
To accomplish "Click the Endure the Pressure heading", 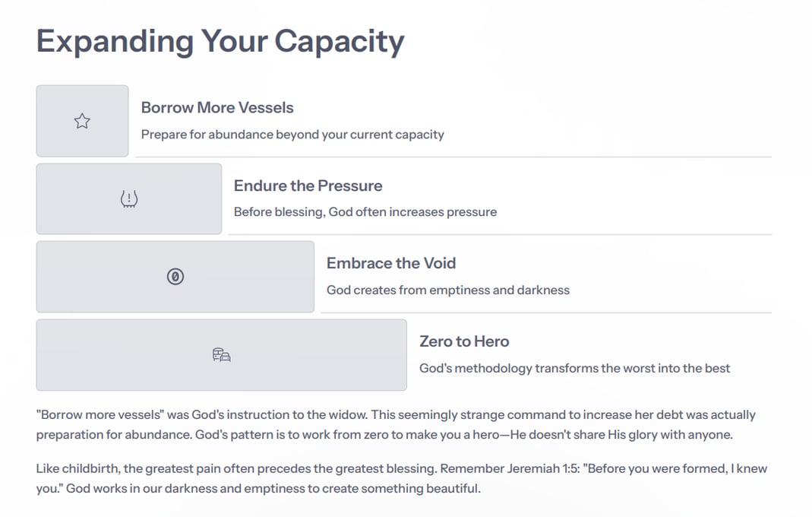I will tap(308, 186).
